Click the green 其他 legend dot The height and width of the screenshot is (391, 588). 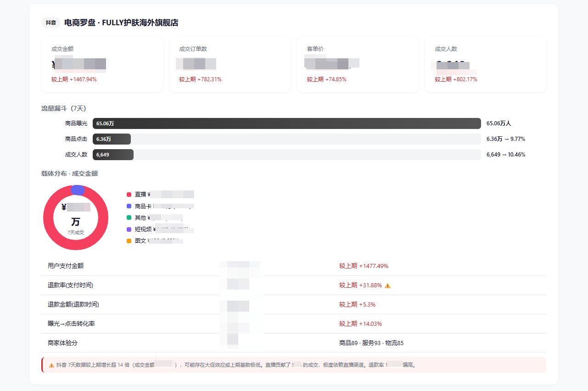coord(129,218)
